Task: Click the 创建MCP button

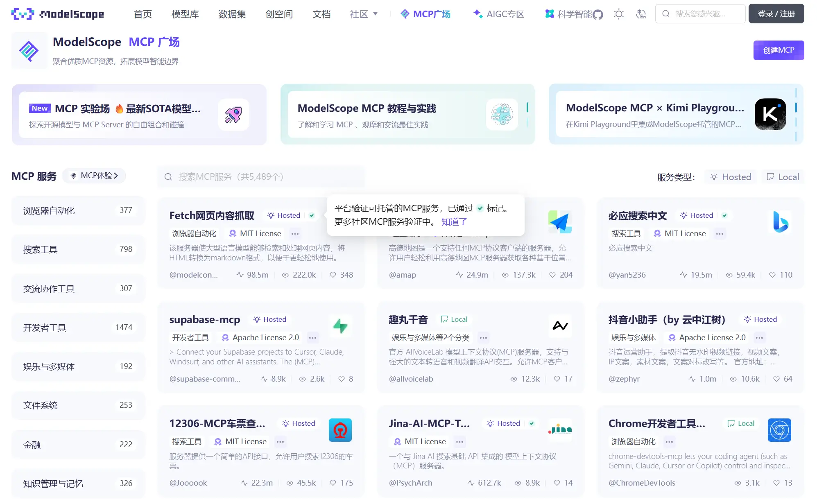Action: click(x=778, y=50)
